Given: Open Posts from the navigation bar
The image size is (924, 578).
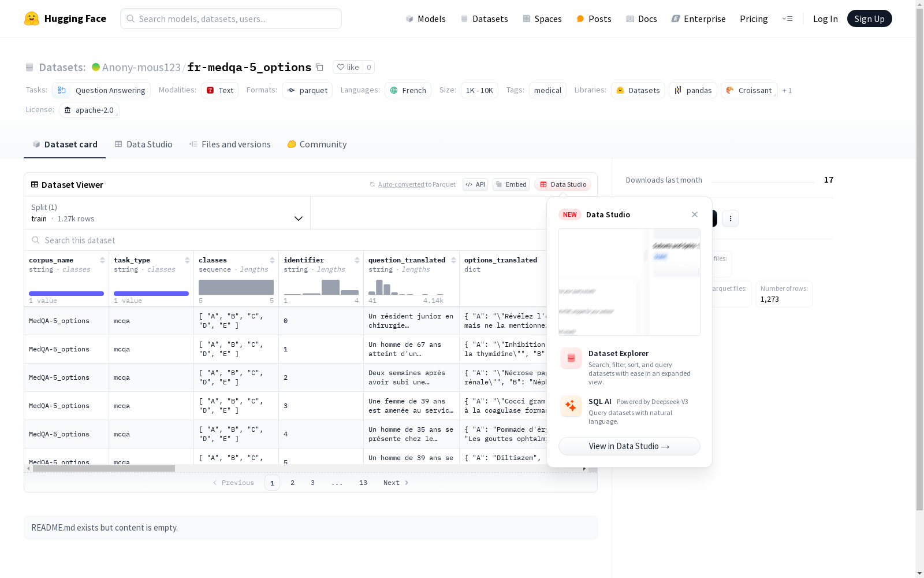Looking at the screenshot, I should click(x=594, y=18).
